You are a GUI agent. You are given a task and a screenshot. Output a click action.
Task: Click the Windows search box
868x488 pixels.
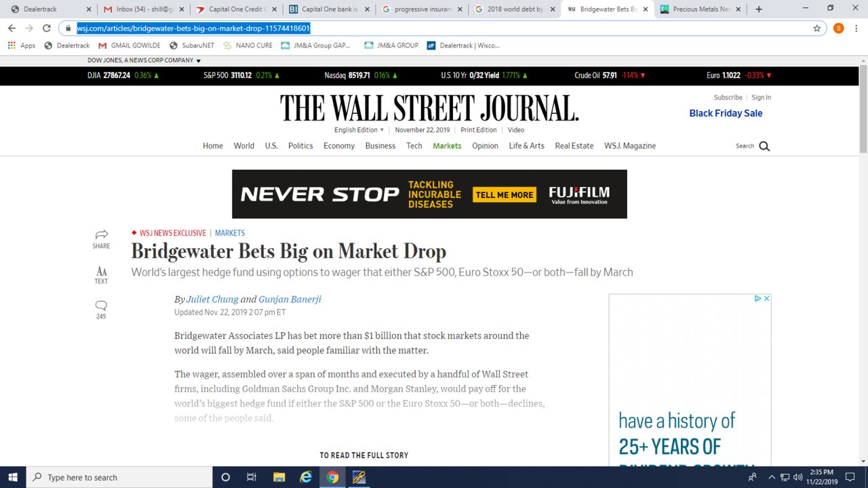click(x=119, y=477)
